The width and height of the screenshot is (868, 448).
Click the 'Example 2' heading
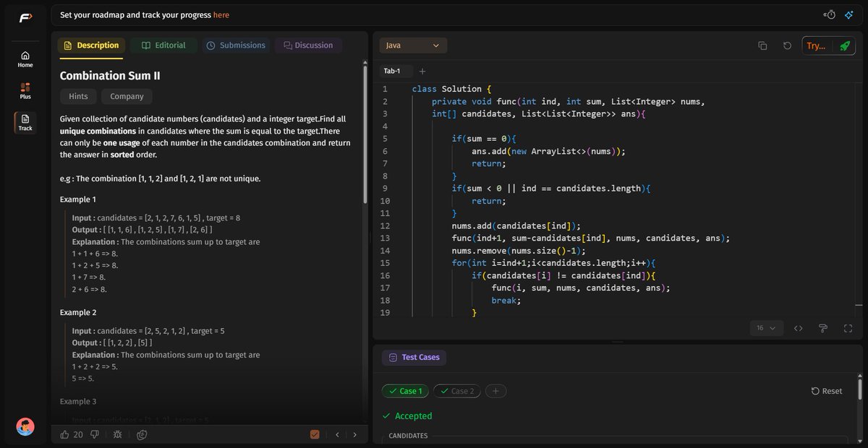tap(78, 313)
